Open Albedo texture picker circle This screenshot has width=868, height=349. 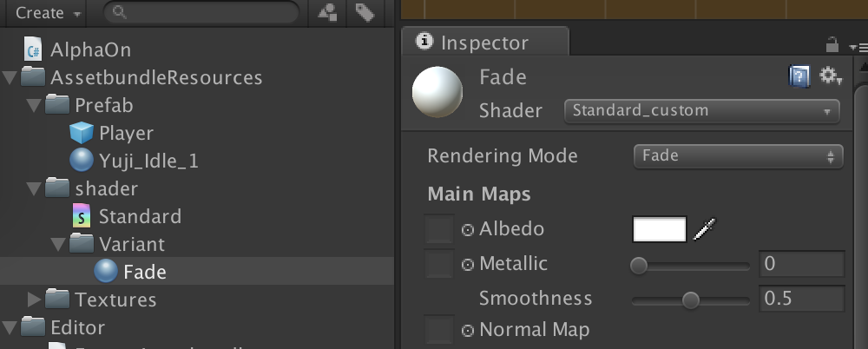(468, 230)
